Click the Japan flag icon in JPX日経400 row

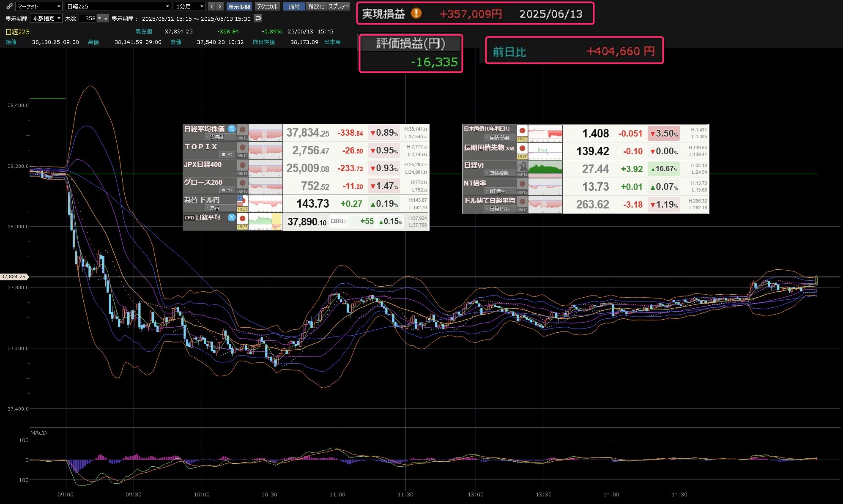click(x=243, y=165)
